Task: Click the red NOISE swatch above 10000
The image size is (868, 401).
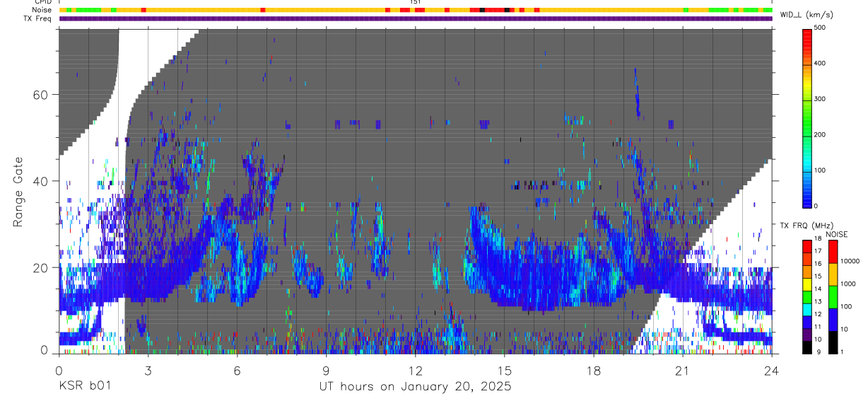Action: pyautogui.click(x=833, y=251)
